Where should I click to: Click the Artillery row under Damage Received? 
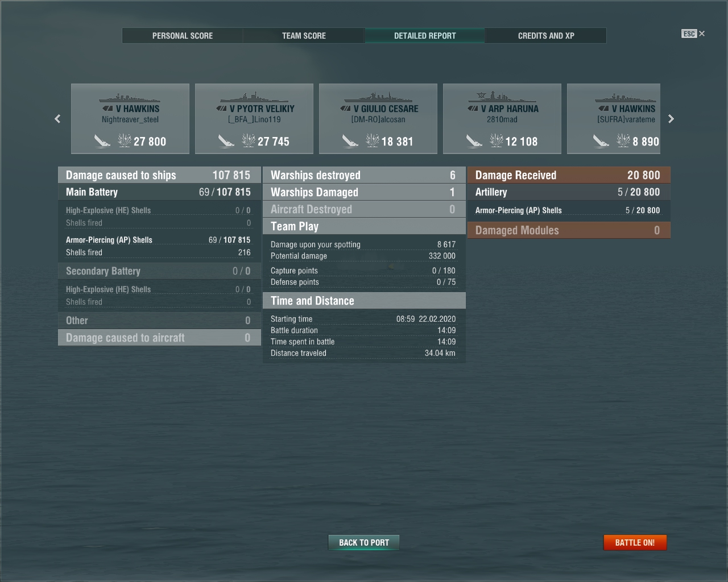(x=569, y=192)
